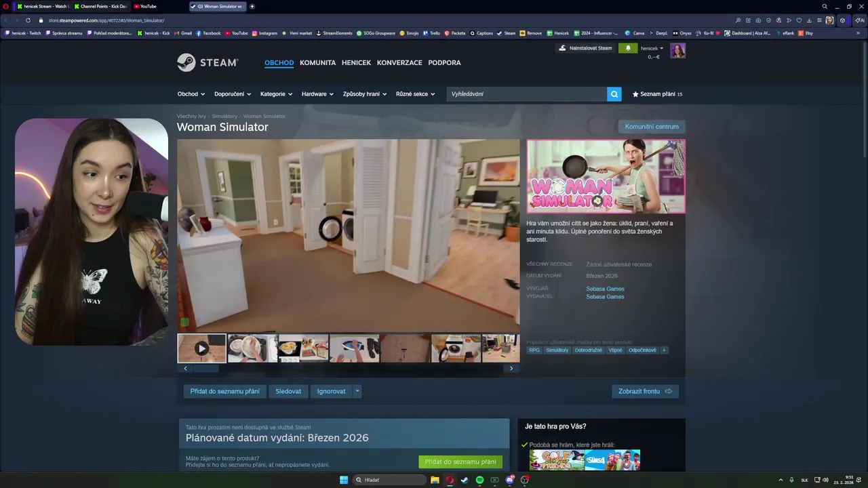Open Canva bookmark
Screen dimensions: 868x488
(635, 33)
